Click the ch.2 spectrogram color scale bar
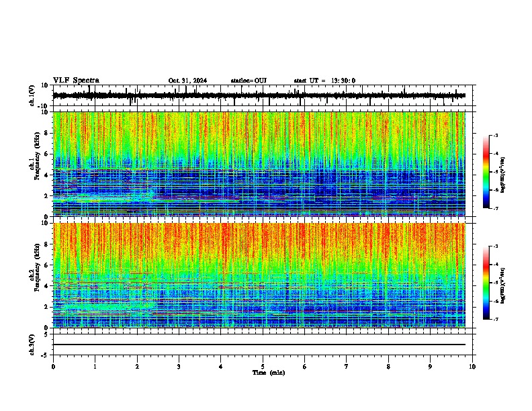 point(486,283)
